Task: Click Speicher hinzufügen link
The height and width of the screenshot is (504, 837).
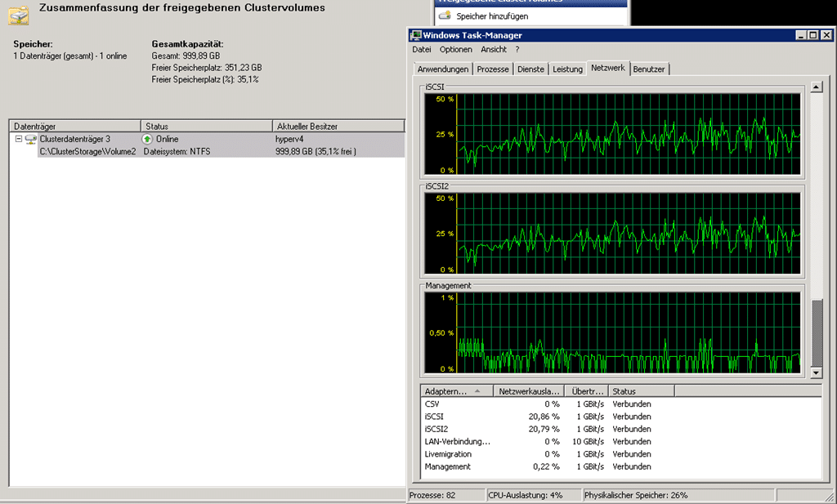Action: [492, 16]
